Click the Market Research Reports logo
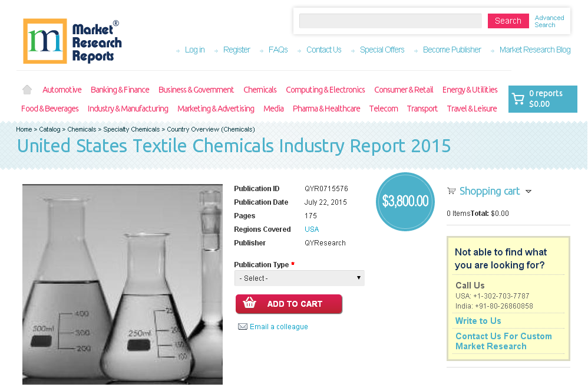The width and height of the screenshot is (588, 387). coord(72,41)
